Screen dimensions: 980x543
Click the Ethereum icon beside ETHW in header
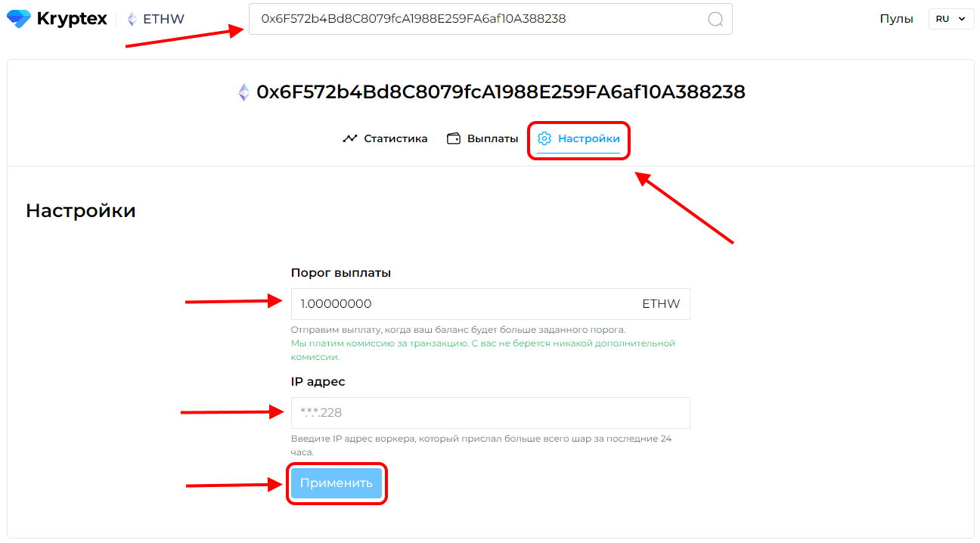point(132,19)
